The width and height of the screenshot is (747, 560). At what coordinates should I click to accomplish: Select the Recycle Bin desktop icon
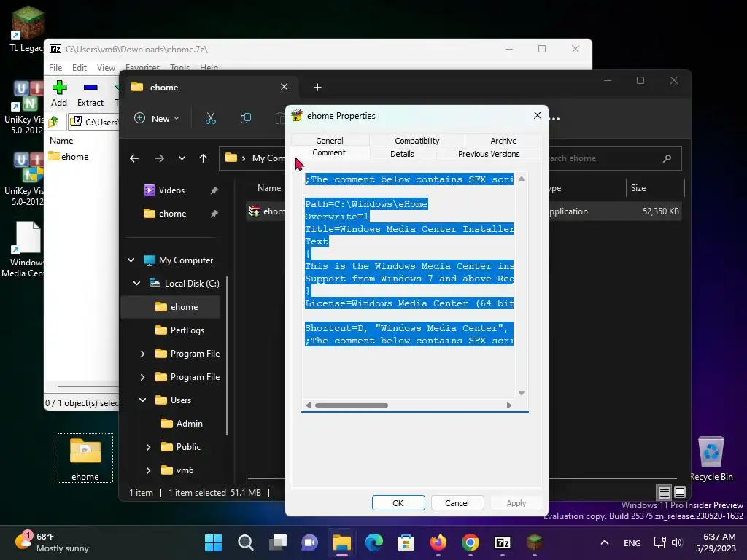coord(711,458)
